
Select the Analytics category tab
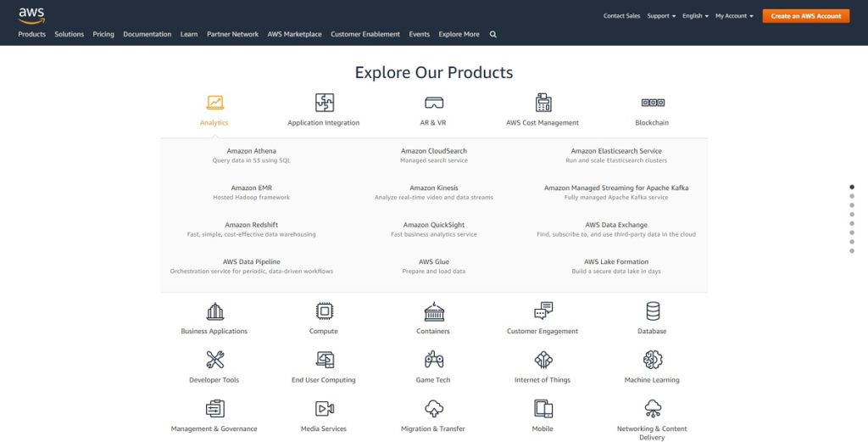tap(214, 110)
